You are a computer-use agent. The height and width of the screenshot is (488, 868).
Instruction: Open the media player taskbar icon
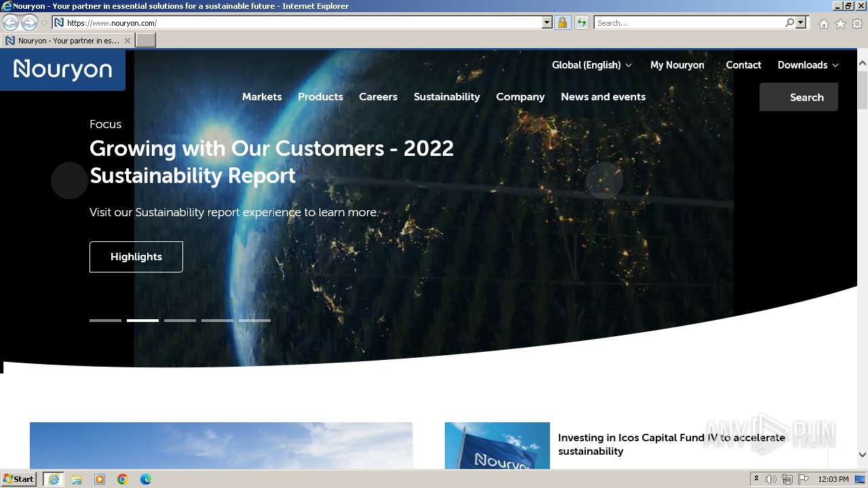[100, 479]
